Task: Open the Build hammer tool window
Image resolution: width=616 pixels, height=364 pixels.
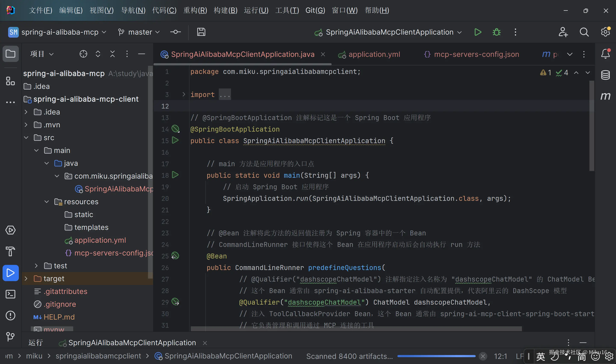Action: (x=10, y=251)
